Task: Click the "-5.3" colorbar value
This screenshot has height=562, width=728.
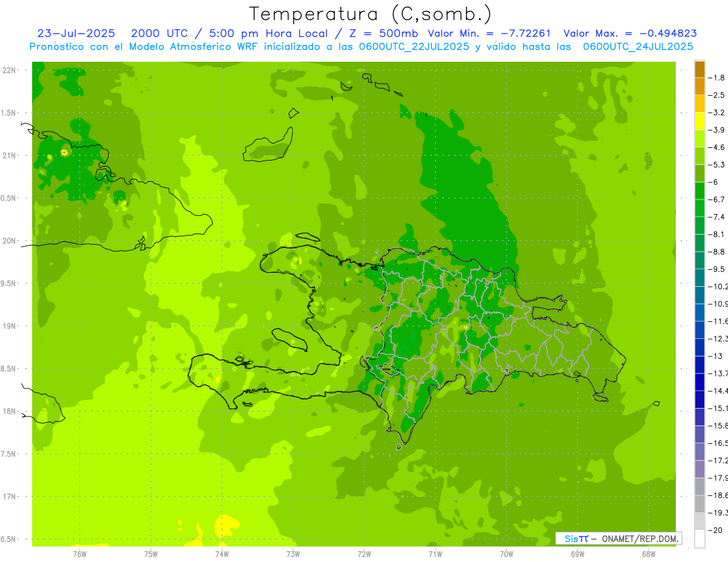Action: click(718, 164)
